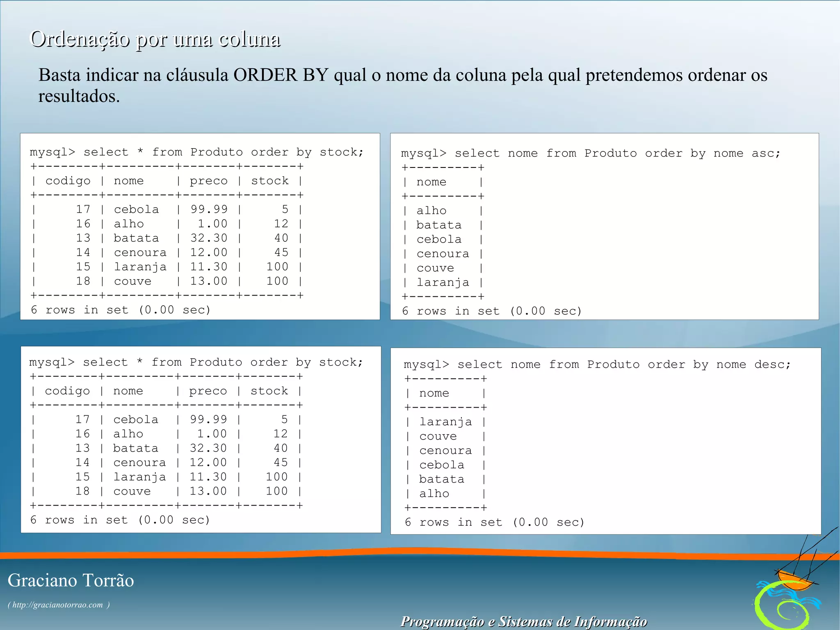Click 'cenoura' in the desc name list
The image size is (840, 630).
tap(445, 451)
